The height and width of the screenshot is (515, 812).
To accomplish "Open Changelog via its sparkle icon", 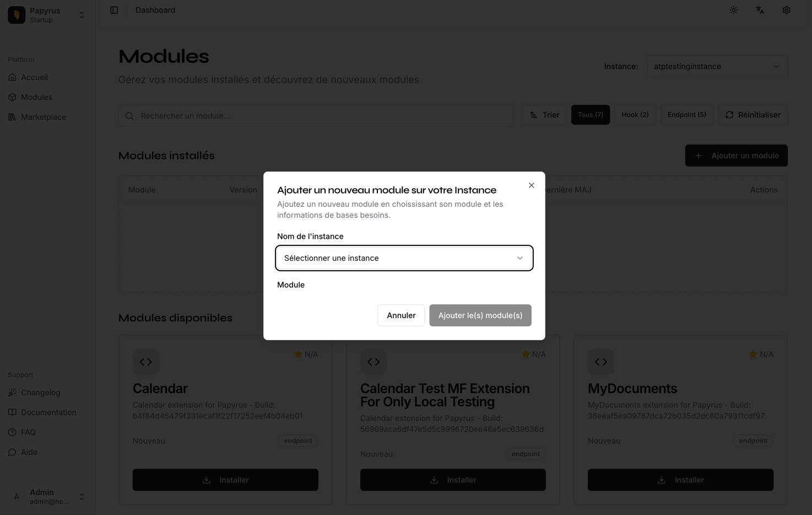I will click(12, 392).
